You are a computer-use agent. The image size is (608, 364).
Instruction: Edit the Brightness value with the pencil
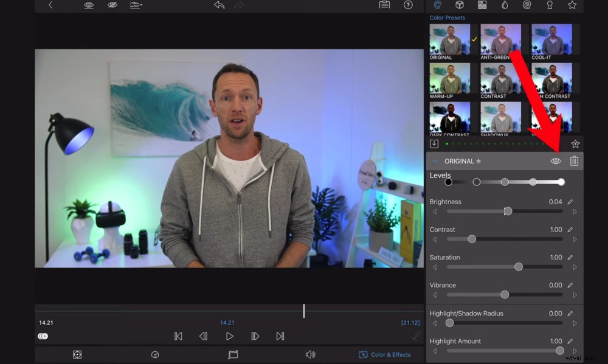click(x=569, y=201)
